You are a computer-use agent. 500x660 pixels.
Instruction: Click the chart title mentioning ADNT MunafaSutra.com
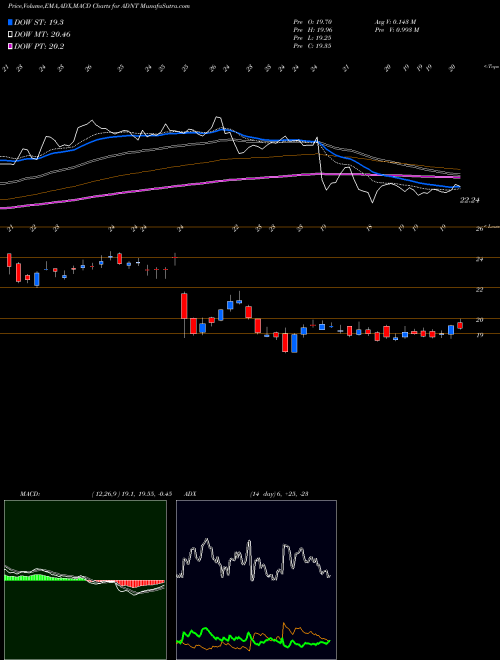[98, 6]
